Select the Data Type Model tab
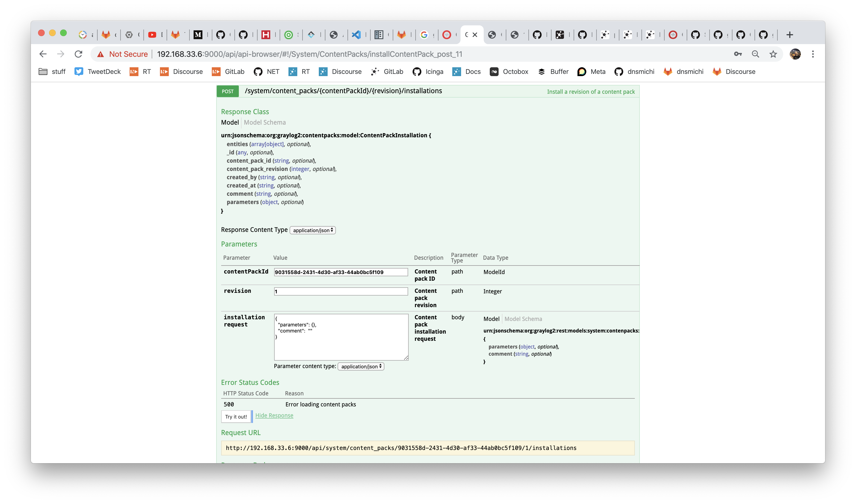Screen dimensions: 856x504 [x=491, y=319]
